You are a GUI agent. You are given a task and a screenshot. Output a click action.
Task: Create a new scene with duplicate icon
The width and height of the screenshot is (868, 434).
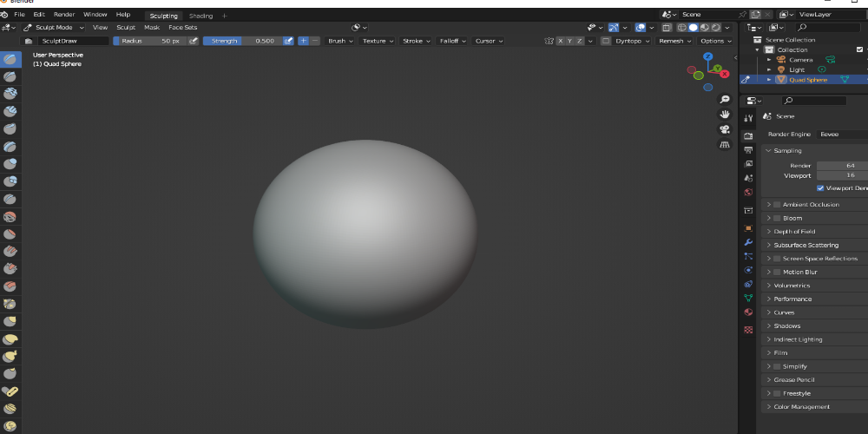tap(755, 15)
